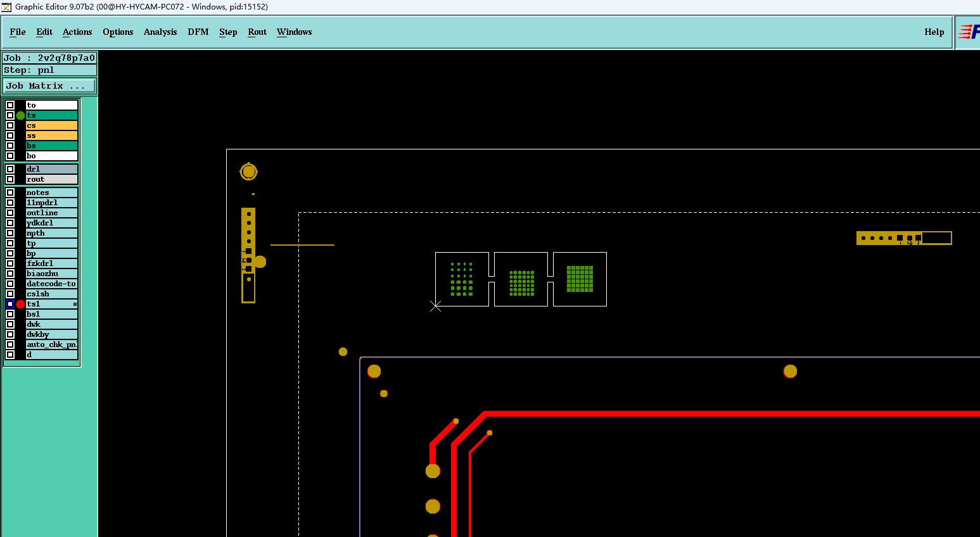Click the Graphic Editor title bar icon
Screen dimensions: 980x537
6,7
